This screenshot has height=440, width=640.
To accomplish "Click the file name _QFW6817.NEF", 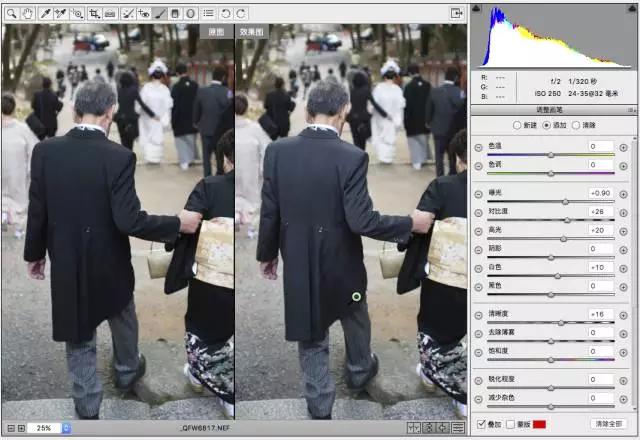I will (x=205, y=428).
